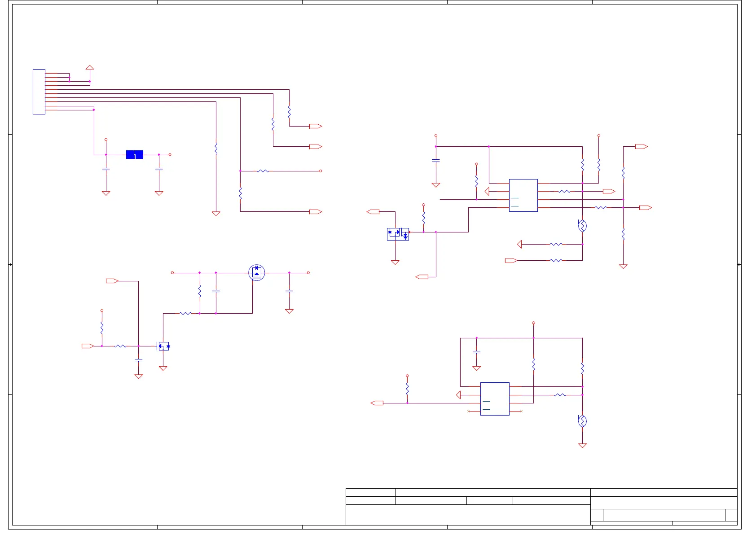Select the left-pointing arrow on the lower IC
Image resolution: width=756 pixels, height=534 pixels.
click(458, 395)
